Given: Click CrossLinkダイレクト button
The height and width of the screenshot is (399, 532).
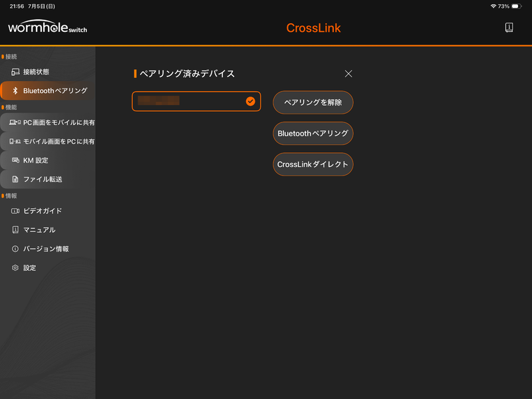Looking at the screenshot, I should coord(313,164).
